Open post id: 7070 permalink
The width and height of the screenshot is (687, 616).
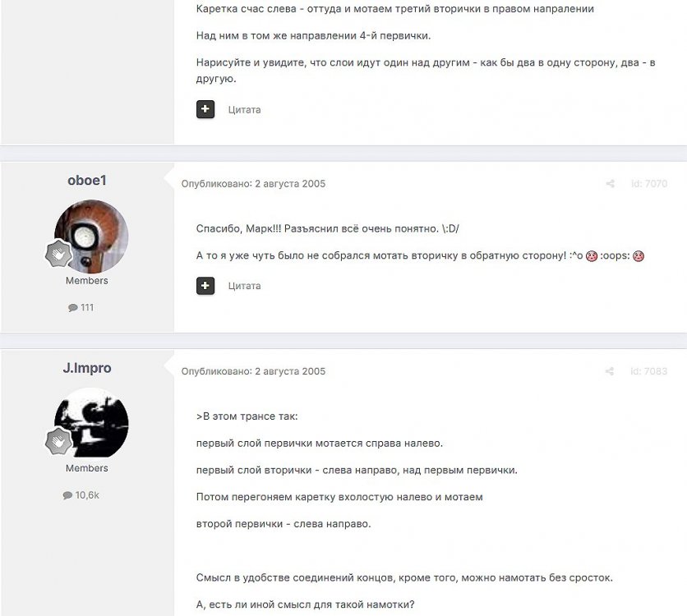pyautogui.click(x=649, y=184)
